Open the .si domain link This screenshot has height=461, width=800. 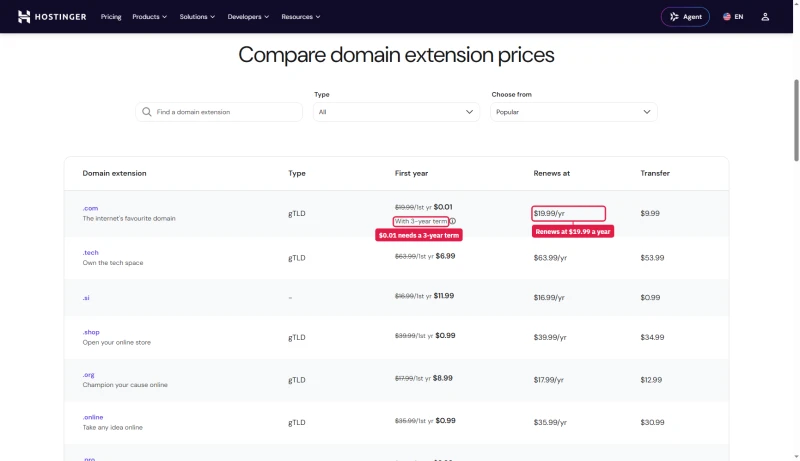(86, 297)
